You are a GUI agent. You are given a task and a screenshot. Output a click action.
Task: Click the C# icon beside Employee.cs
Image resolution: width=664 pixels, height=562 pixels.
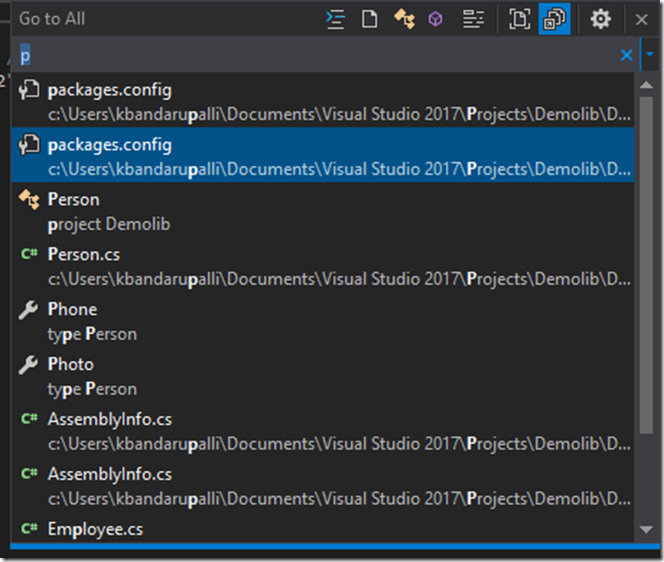(x=29, y=529)
